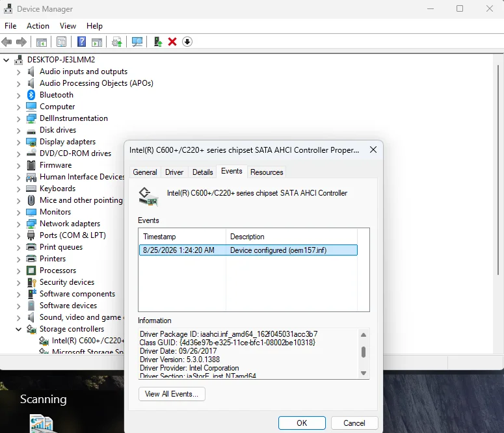Click Scan for hardware changes monitor icon
Viewport: 504px width, 433px height.
[137, 42]
